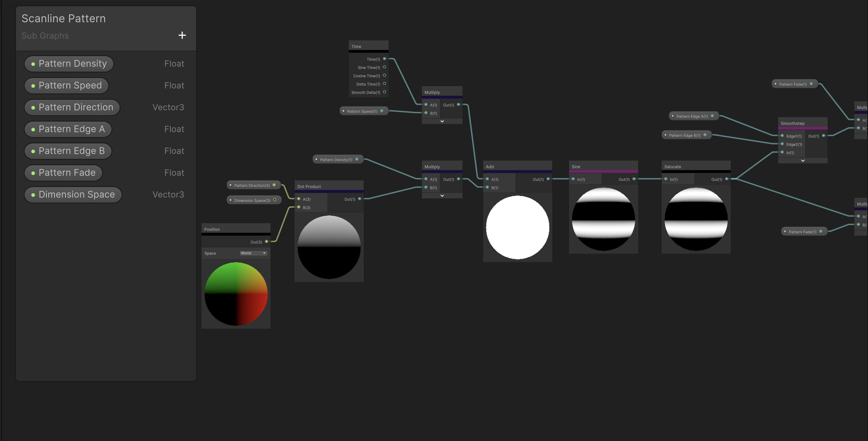Toggle exposed dot on Dimension Space property
Viewport: 868px width, 441px height.
tap(33, 194)
